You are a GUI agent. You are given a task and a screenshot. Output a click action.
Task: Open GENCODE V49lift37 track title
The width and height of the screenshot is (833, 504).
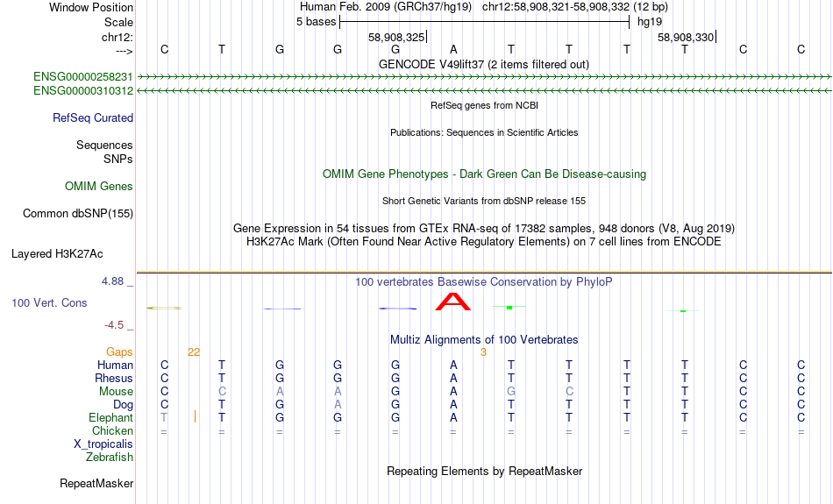(484, 64)
